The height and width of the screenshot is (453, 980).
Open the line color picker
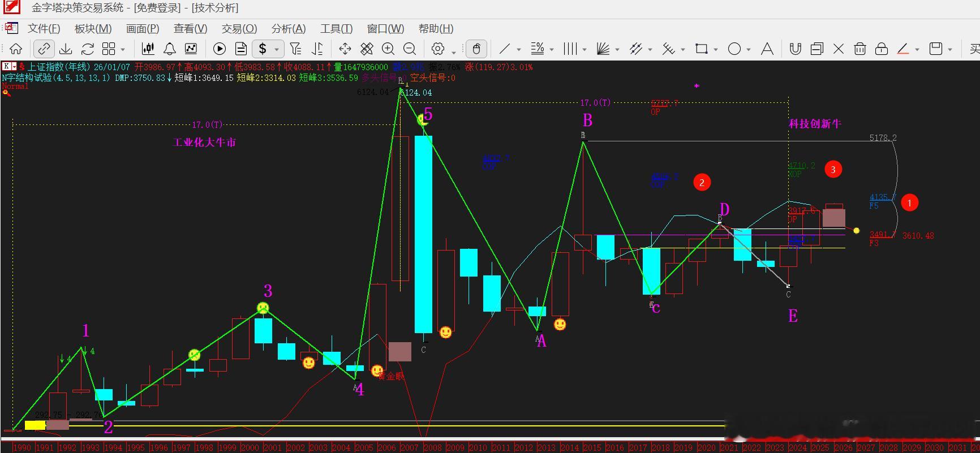pos(903,49)
